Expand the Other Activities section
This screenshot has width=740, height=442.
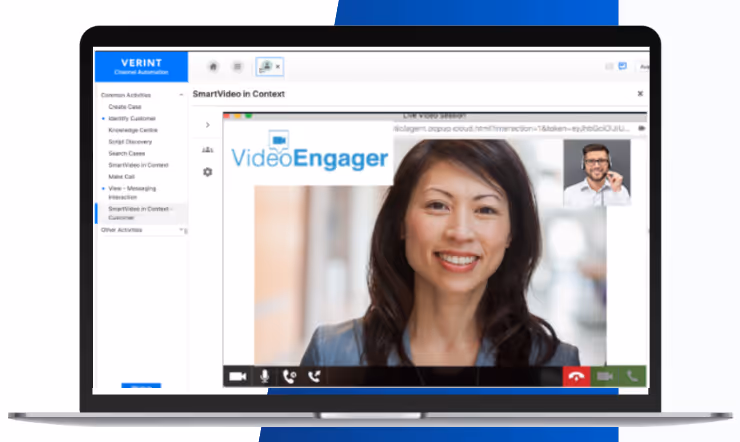pyautogui.click(x=181, y=230)
